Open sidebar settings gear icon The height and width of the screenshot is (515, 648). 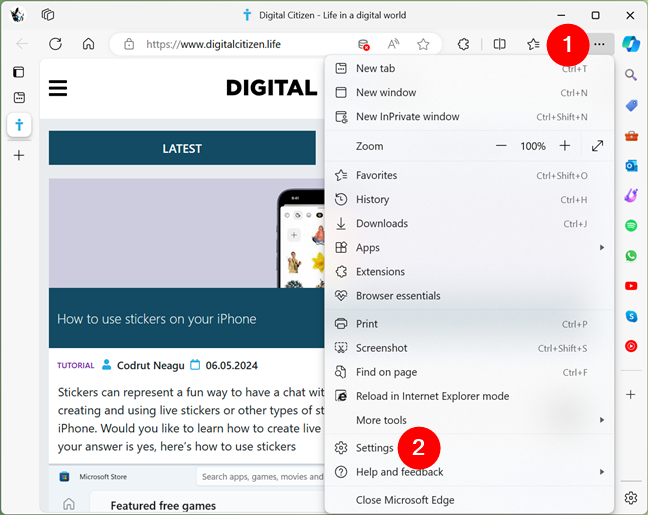[x=631, y=498]
